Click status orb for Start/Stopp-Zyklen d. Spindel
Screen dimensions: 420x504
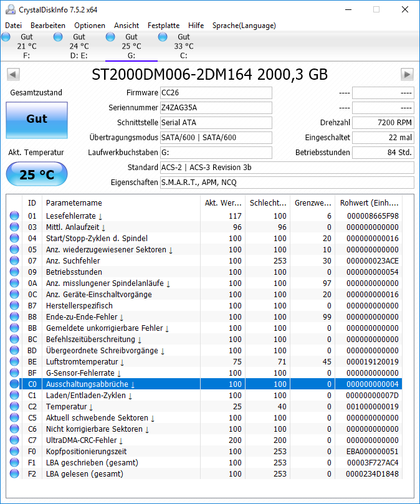[x=14, y=238]
